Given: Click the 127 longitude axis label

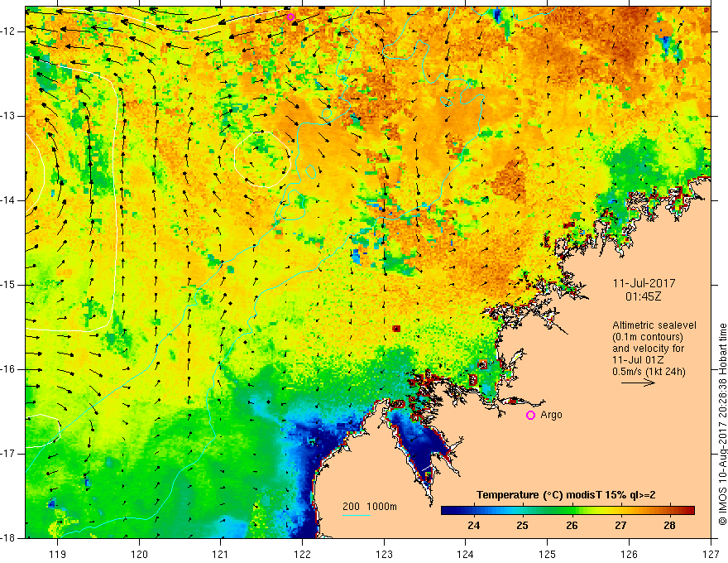Looking at the screenshot, I should click(x=711, y=554).
